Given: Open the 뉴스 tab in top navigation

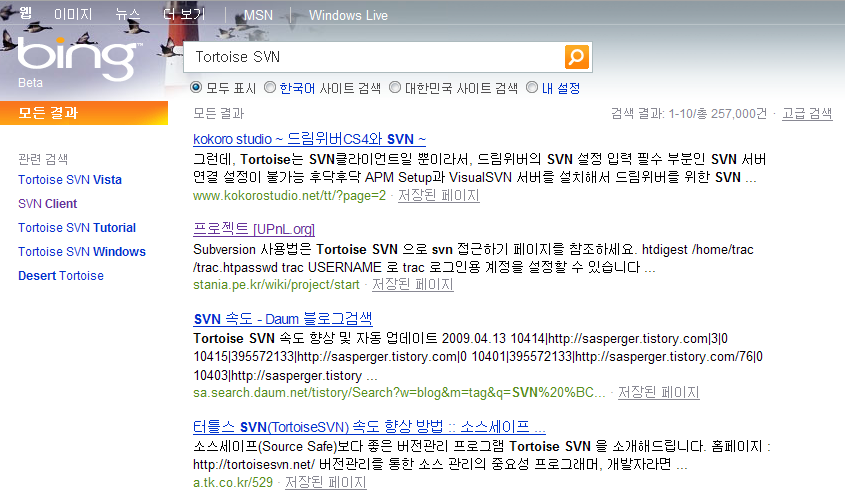Looking at the screenshot, I should [128, 15].
